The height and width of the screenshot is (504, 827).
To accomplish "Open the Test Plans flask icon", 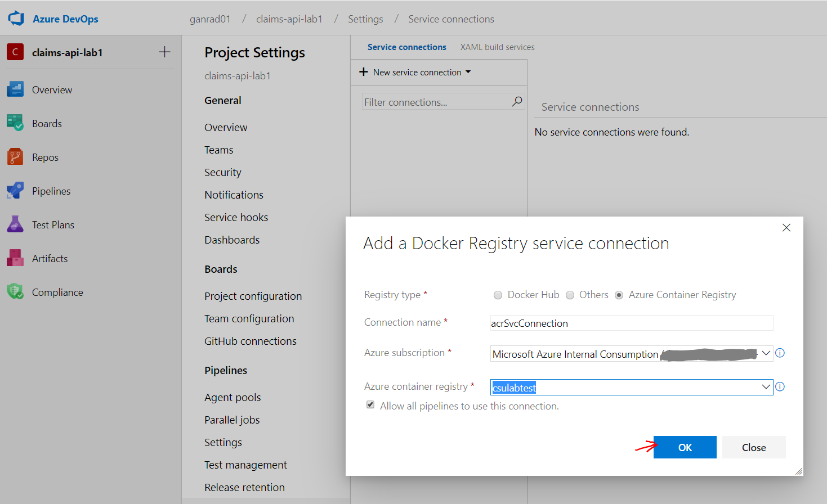I will (x=15, y=224).
